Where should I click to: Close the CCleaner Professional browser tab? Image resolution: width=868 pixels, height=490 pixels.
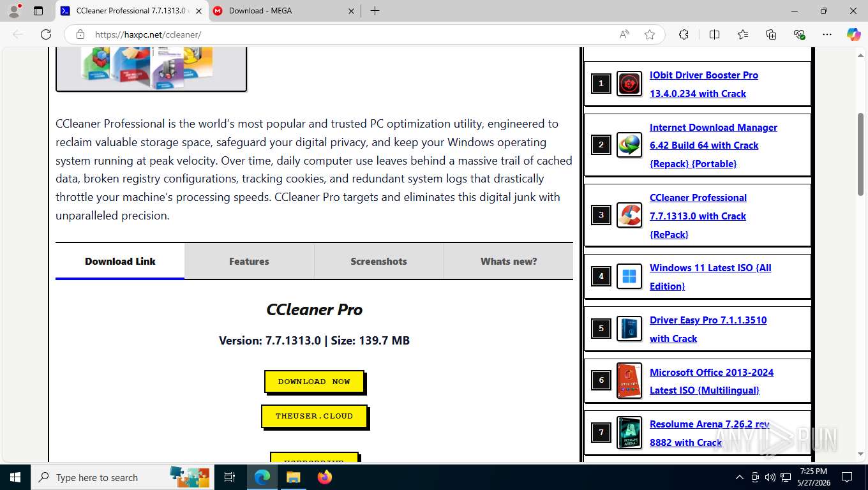click(198, 11)
